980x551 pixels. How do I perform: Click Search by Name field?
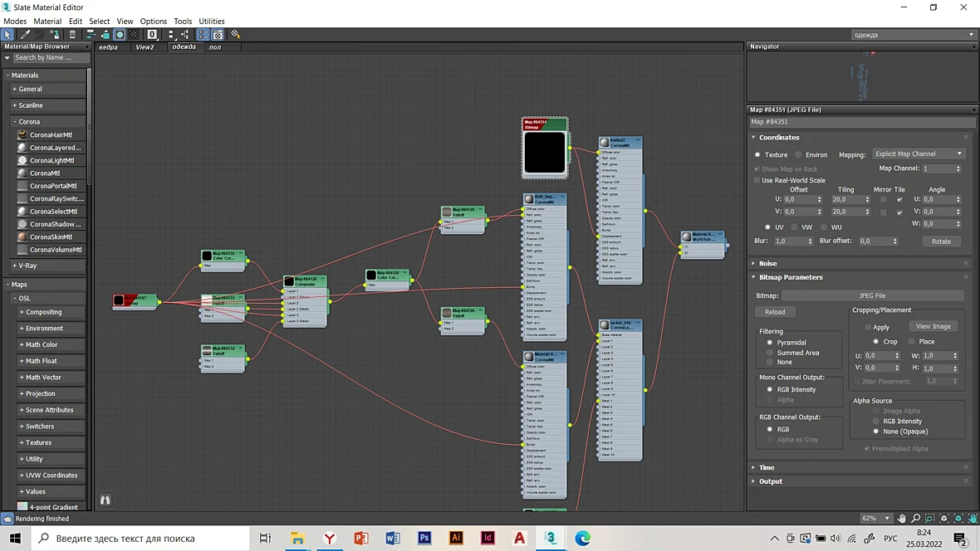point(51,57)
